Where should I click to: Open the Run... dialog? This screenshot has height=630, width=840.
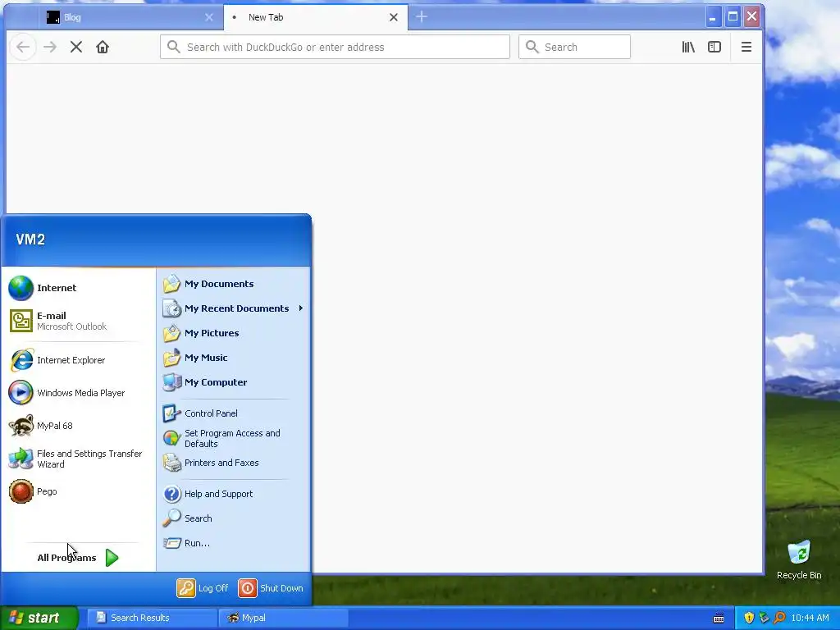coord(234,543)
